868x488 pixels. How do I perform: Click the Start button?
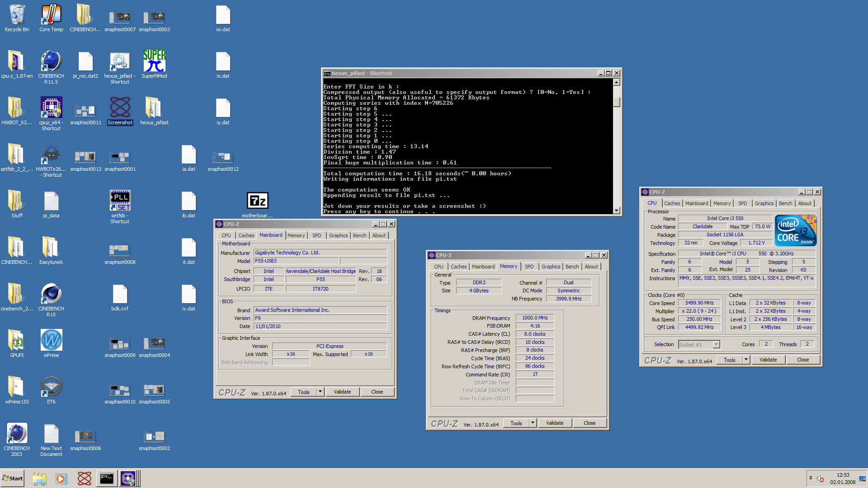13,478
